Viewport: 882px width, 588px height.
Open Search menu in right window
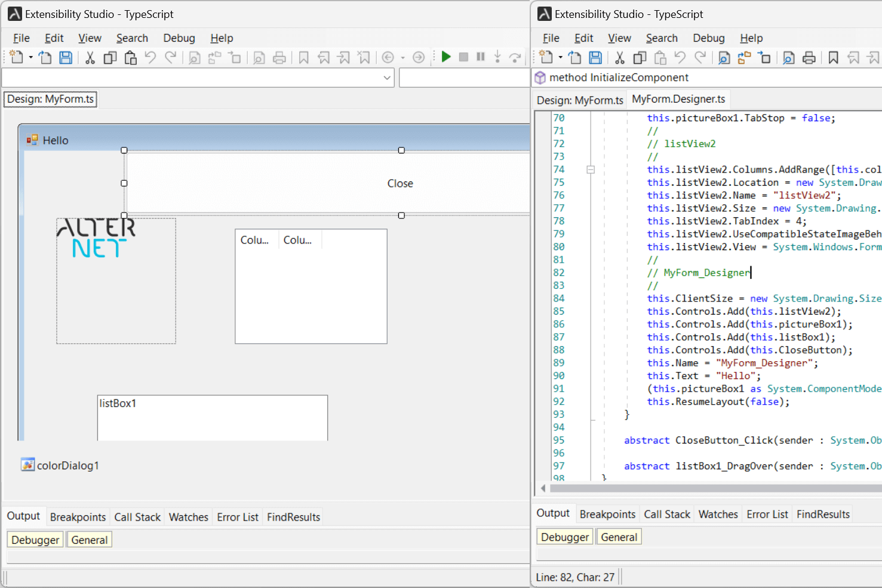click(x=662, y=38)
